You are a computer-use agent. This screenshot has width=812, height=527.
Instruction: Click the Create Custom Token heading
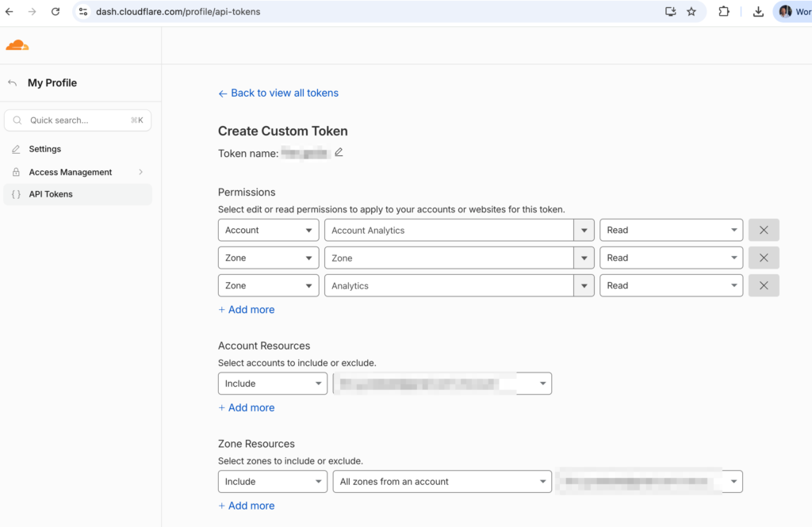click(283, 131)
